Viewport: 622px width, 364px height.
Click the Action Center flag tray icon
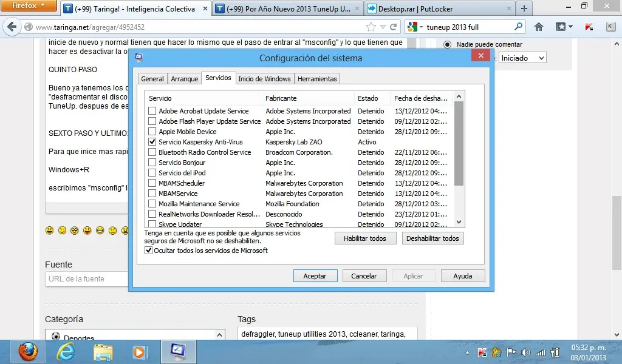511,352
